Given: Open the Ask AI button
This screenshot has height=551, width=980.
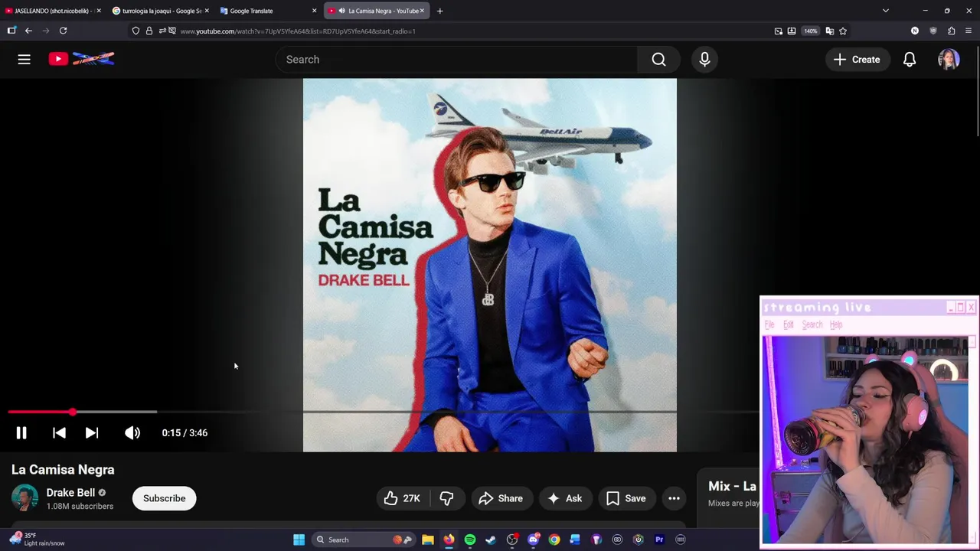Looking at the screenshot, I should click(564, 498).
